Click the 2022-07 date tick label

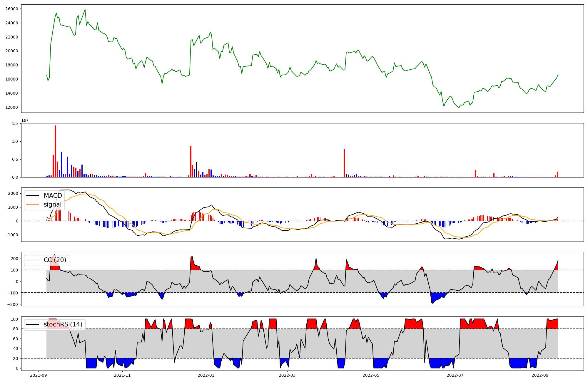click(455, 375)
